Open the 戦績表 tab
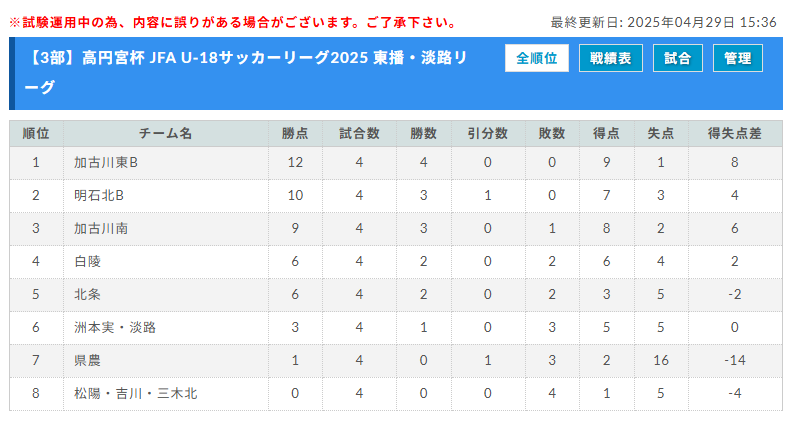Screen dimensions: 792x422 pos(610,59)
